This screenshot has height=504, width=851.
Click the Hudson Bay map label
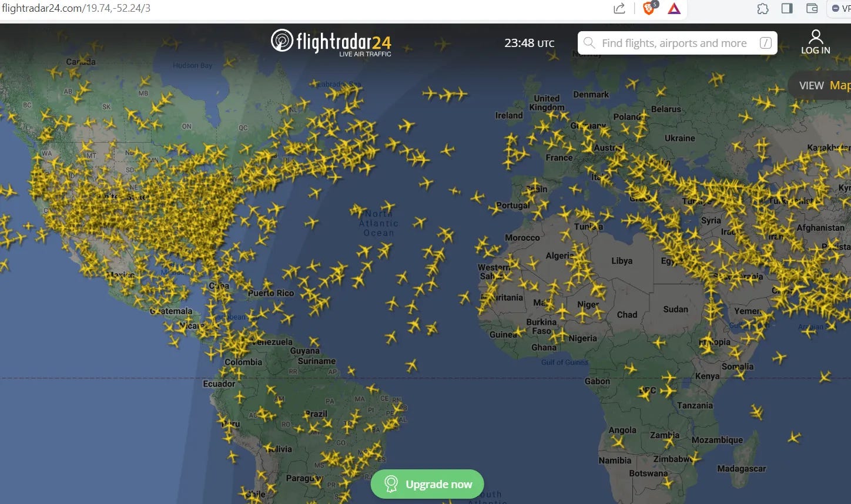(x=192, y=66)
